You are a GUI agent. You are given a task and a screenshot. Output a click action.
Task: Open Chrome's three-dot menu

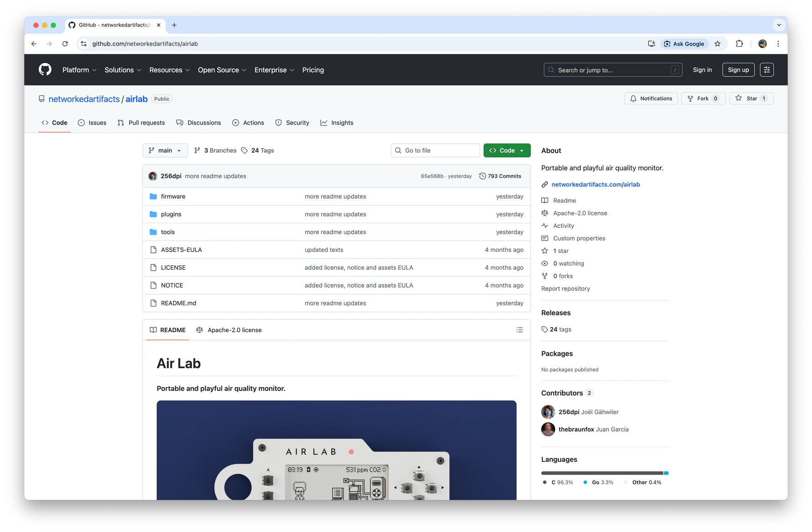point(778,44)
